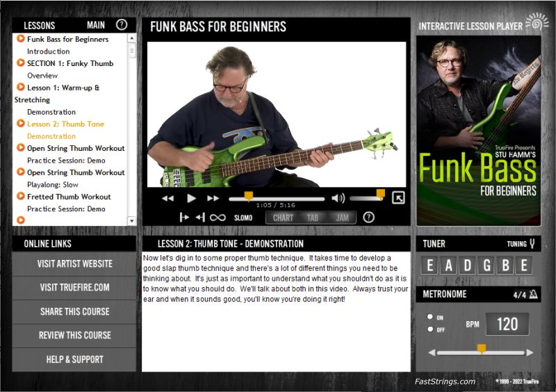Click SHARE THIS COURSE
The width and height of the screenshot is (556, 392).
tap(74, 312)
